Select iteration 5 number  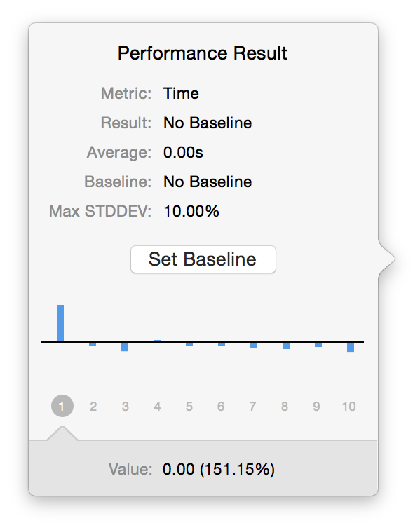(x=189, y=406)
